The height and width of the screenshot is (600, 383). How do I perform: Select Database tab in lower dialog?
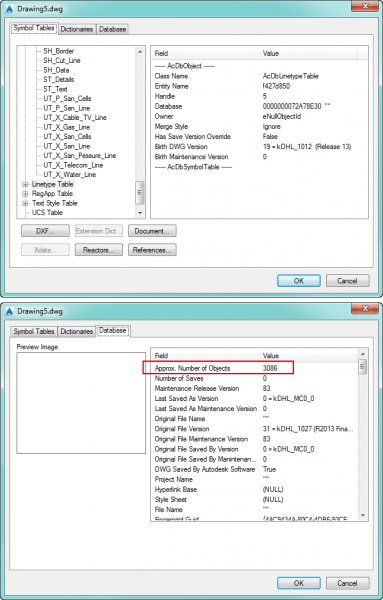coord(112,331)
